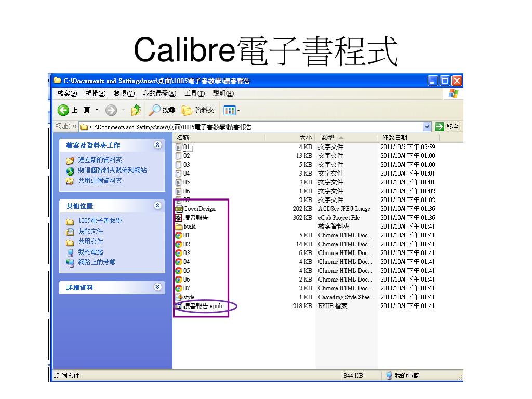532x399 pixels.
Task: Open the 我的最愛(A) menu
Action: (x=159, y=94)
